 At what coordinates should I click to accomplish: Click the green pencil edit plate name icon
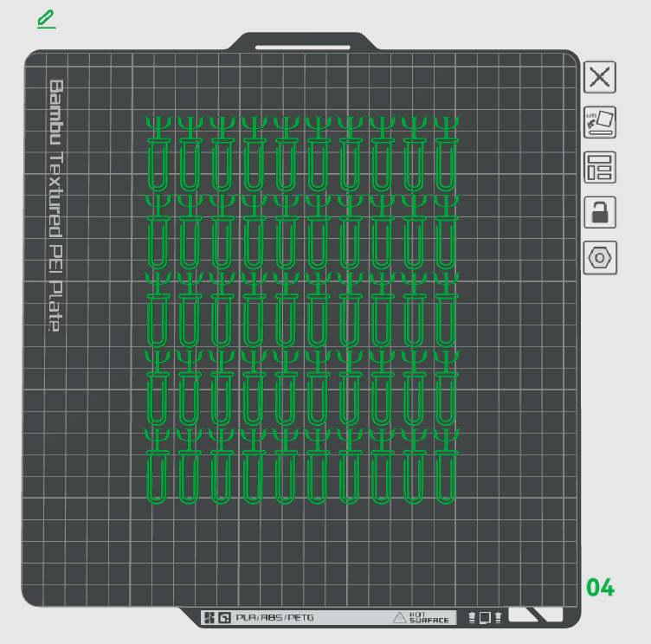coord(47,20)
